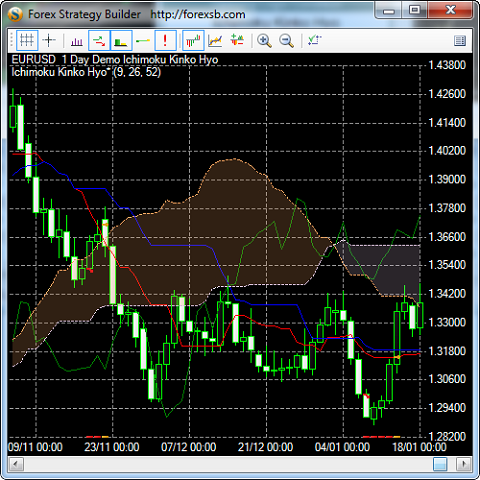Toggle the green and yellow position lots icon
The width and height of the screenshot is (480, 480).
pos(121,41)
